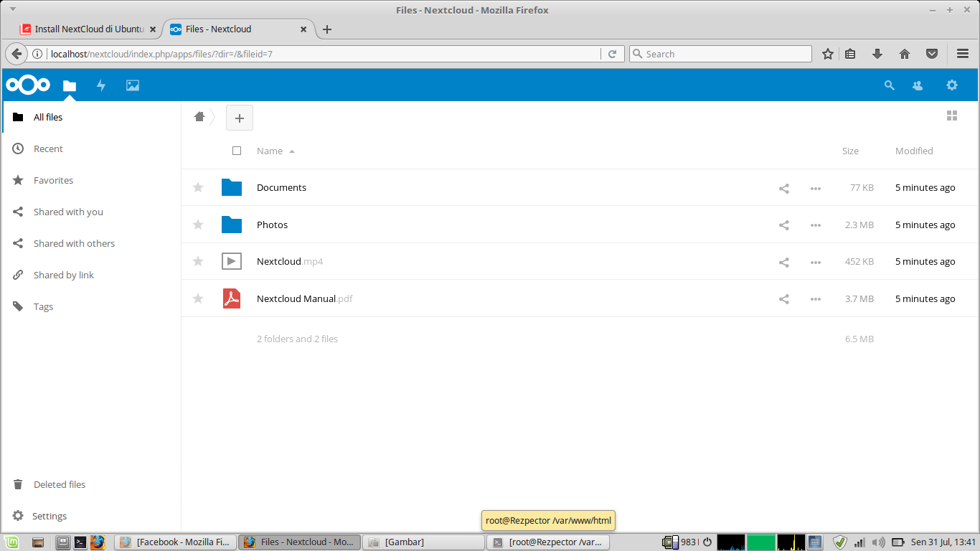Favorite the Nextcloud.mp4 star
This screenshot has width=980, height=551.
pos(198,261)
